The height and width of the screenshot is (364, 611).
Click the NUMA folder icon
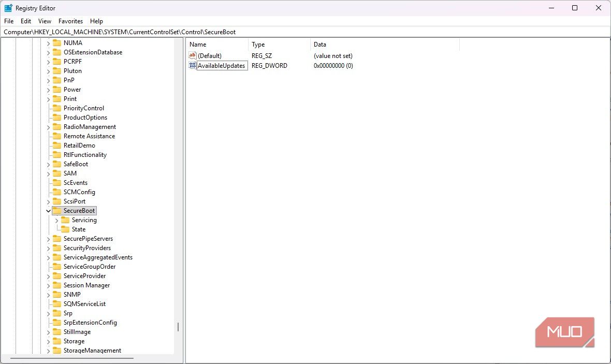point(57,42)
